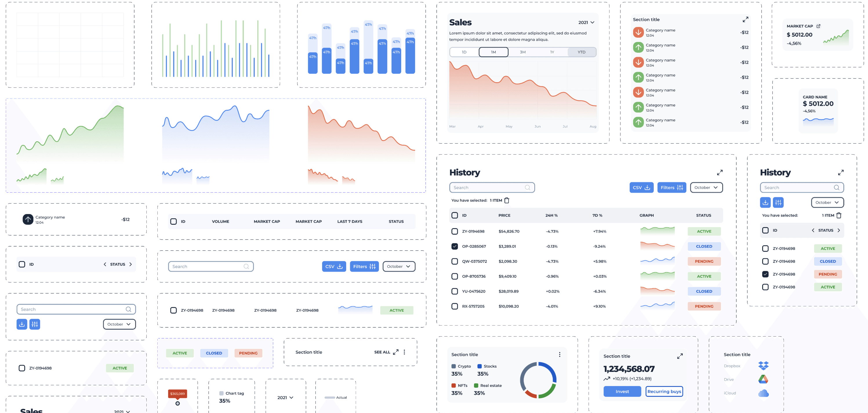
Task: Click Search field in small History panel
Action: [802, 187]
